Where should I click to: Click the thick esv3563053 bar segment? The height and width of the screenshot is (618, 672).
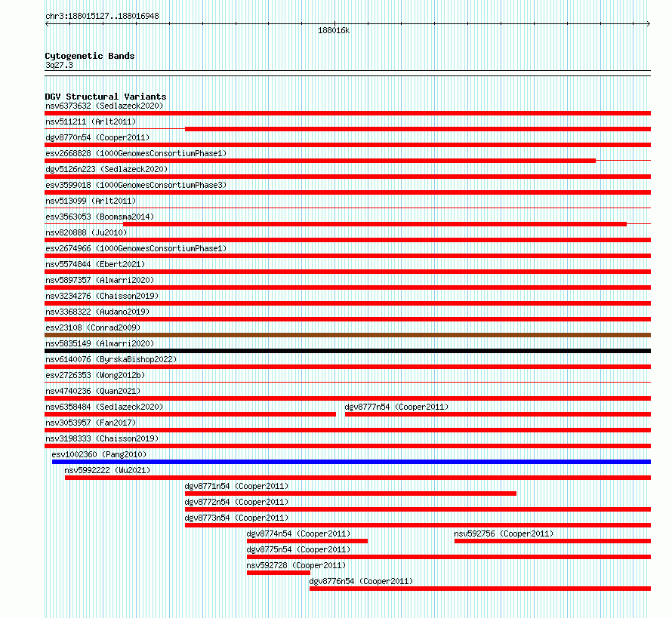375,224
